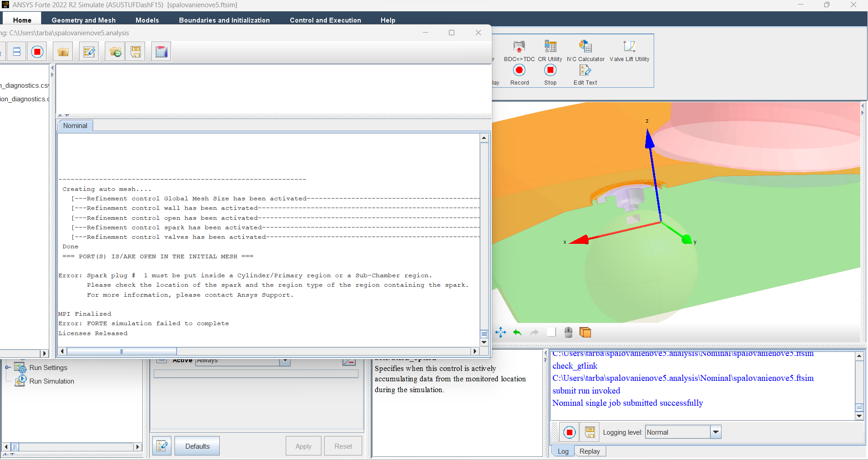Switch to the Log tab
Viewport: 868px width, 460px height.
[563, 451]
